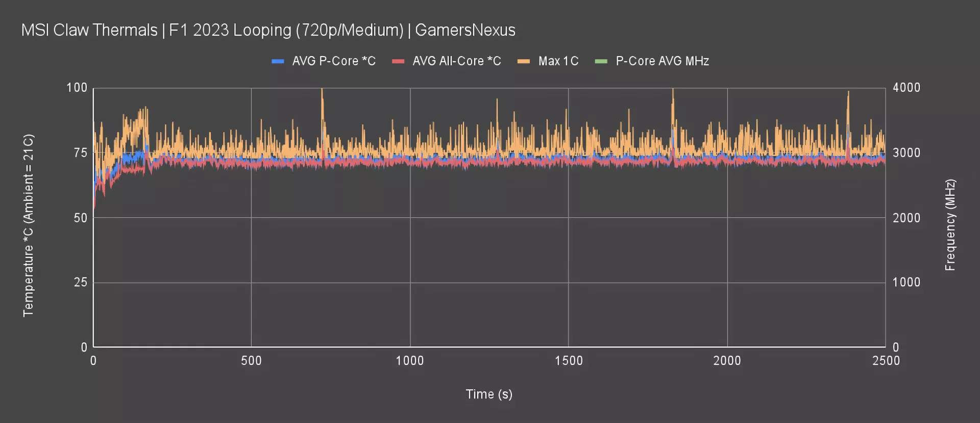Screen dimensions: 980x423
Task: Click the green P-Core AVG MHz swatch
Action: (601, 61)
